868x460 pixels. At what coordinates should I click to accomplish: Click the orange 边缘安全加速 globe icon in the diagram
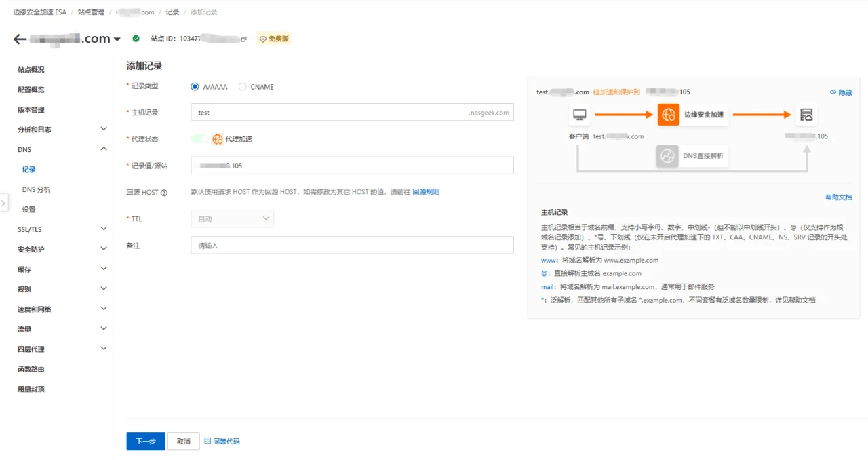[668, 115]
